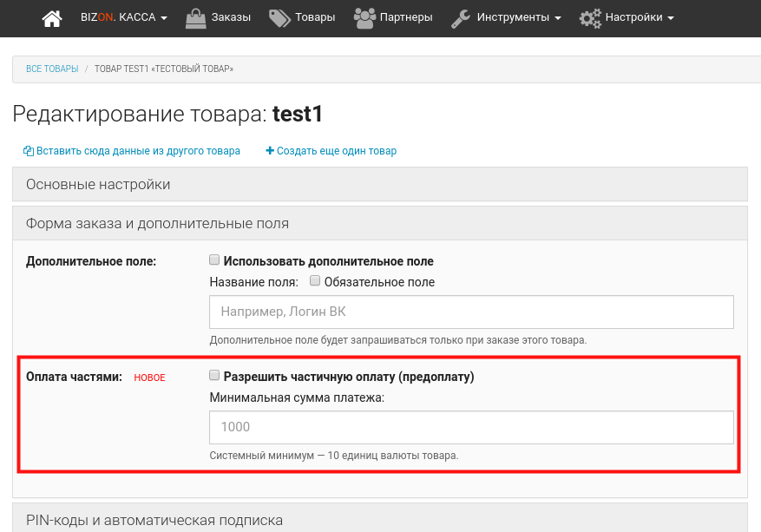Viewport: 761px width, 532px height.
Task: Click the plus icon before Создать еще один товар
Action: click(x=270, y=151)
